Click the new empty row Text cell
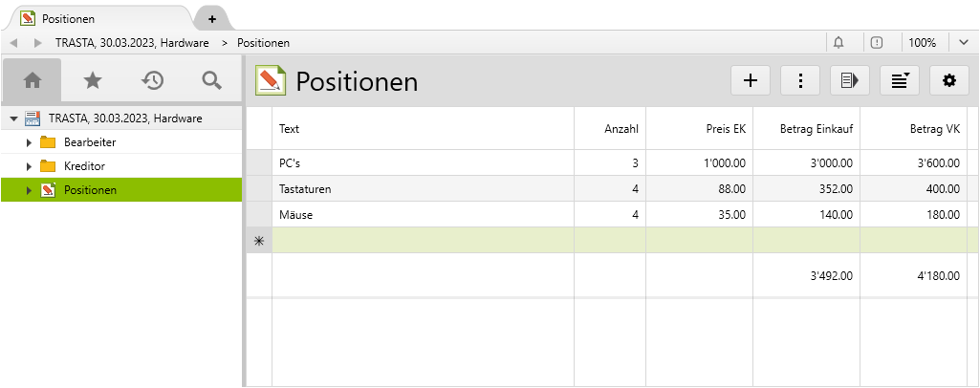Screen dimensions: 980x388 point(423,241)
